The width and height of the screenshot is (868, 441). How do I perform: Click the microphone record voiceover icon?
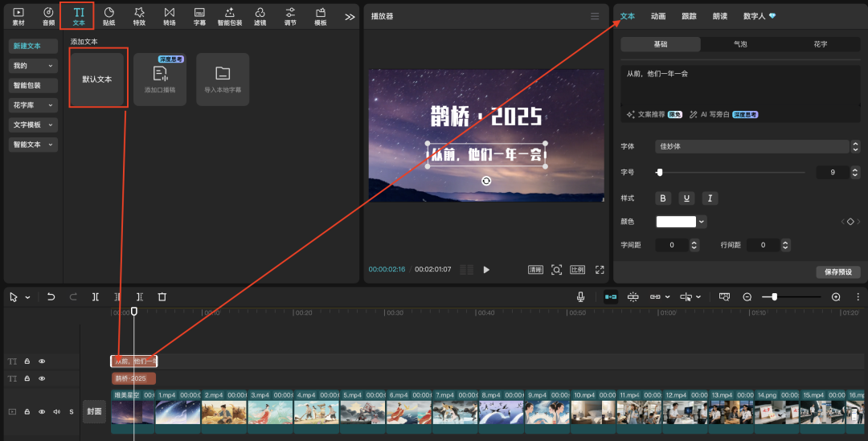coord(580,297)
